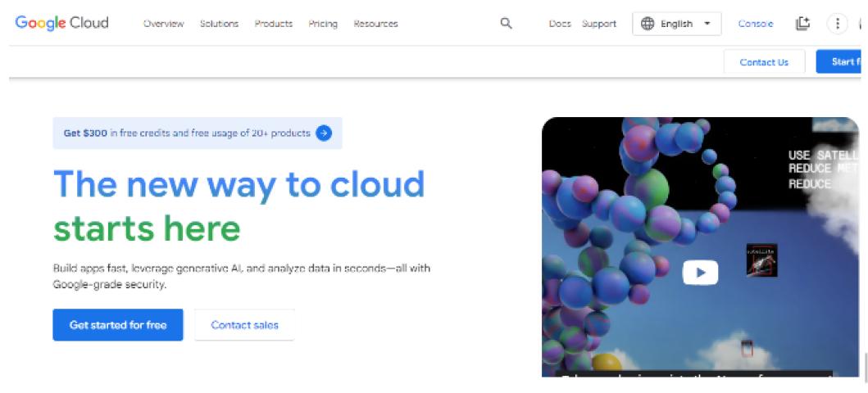Play the video with the play button
868x393 pixels.
tap(700, 273)
